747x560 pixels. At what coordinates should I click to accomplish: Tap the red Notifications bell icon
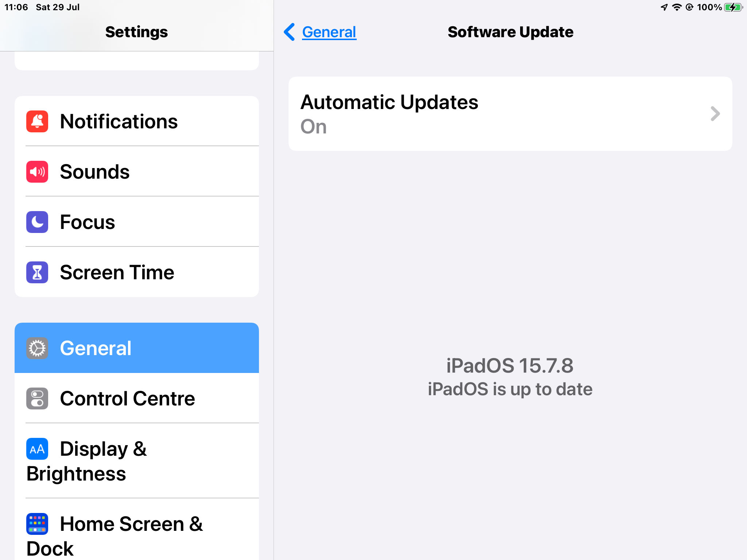point(37,121)
